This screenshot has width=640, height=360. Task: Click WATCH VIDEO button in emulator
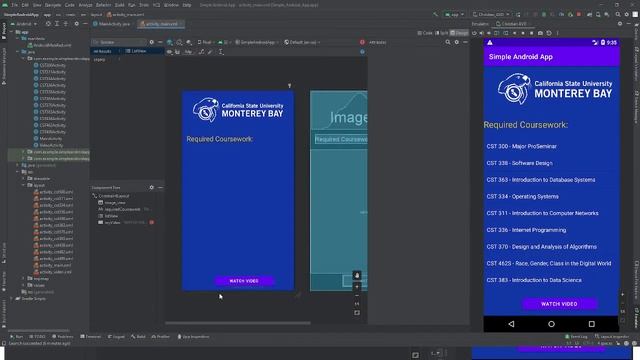click(x=559, y=304)
